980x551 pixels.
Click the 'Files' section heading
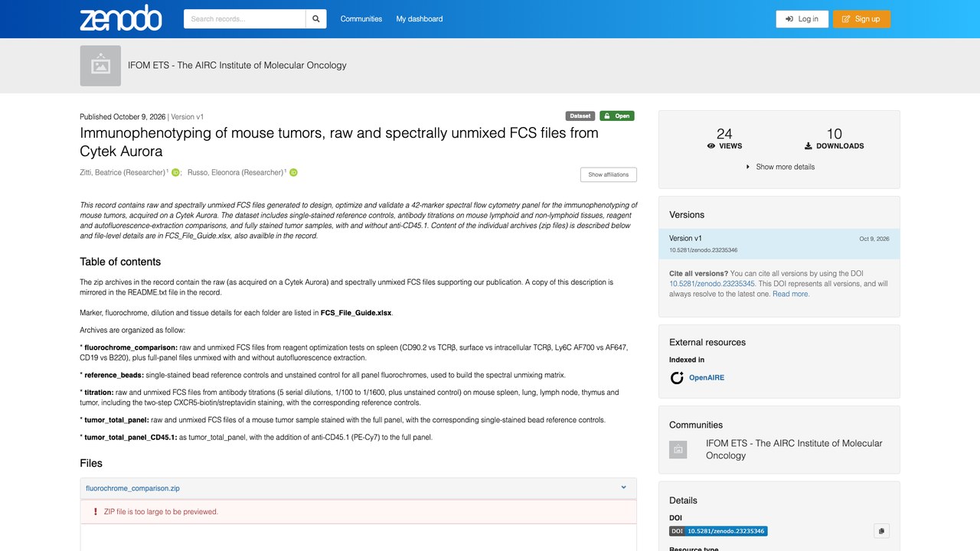[91, 463]
